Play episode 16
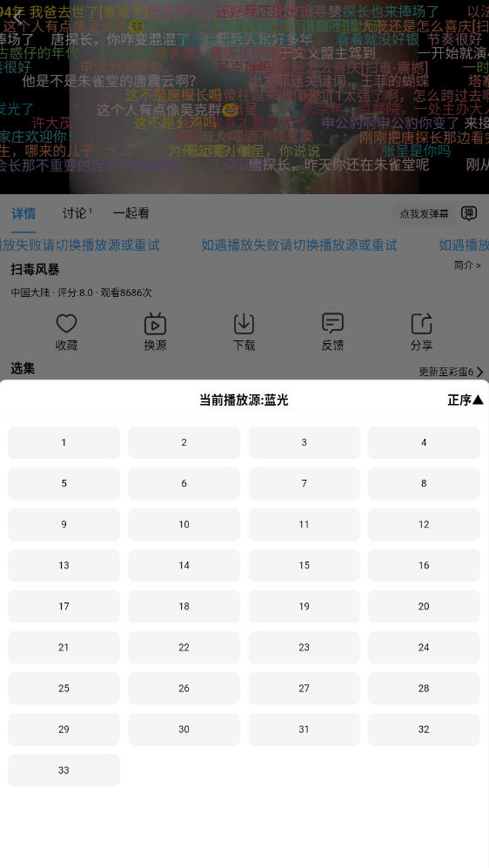Viewport: 489px width, 868px height. [x=424, y=565]
